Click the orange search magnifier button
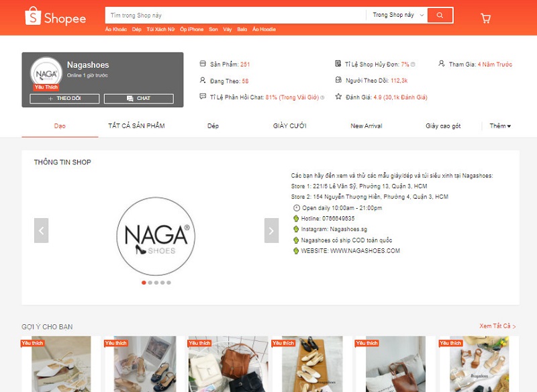 pyautogui.click(x=440, y=15)
